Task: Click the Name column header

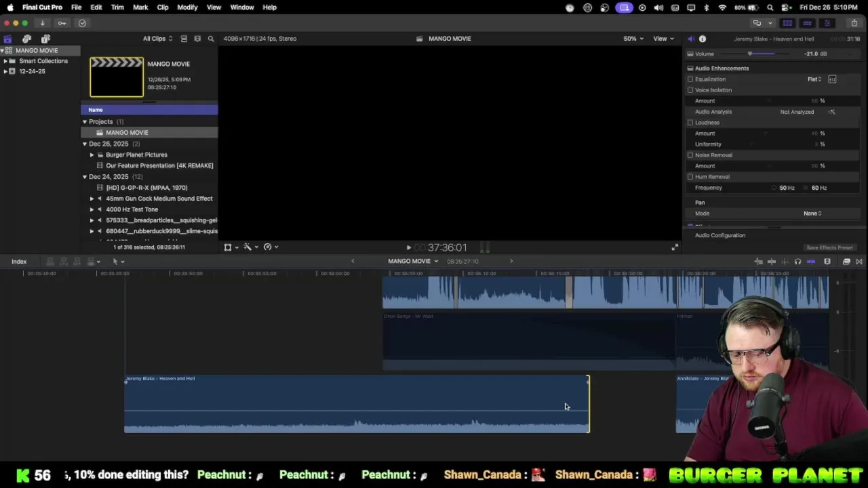Action: (x=149, y=110)
